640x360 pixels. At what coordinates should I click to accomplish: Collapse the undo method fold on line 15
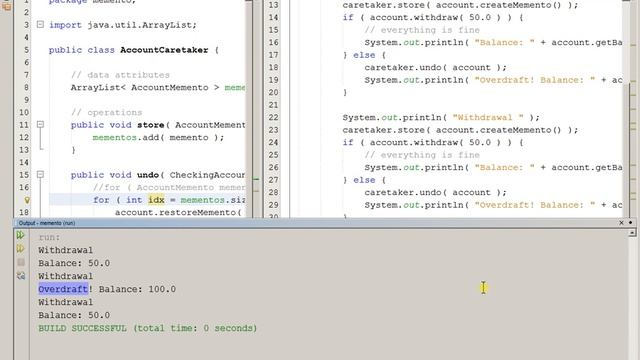[40, 174]
